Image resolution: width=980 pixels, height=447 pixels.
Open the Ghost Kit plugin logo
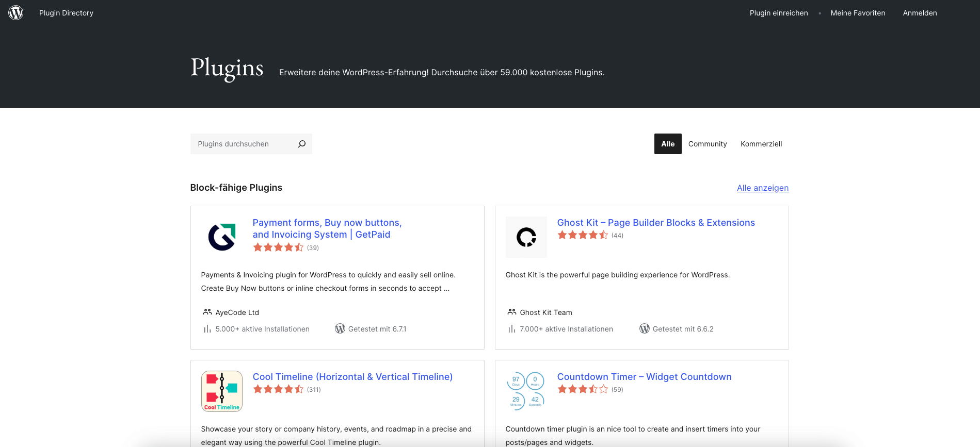(526, 237)
